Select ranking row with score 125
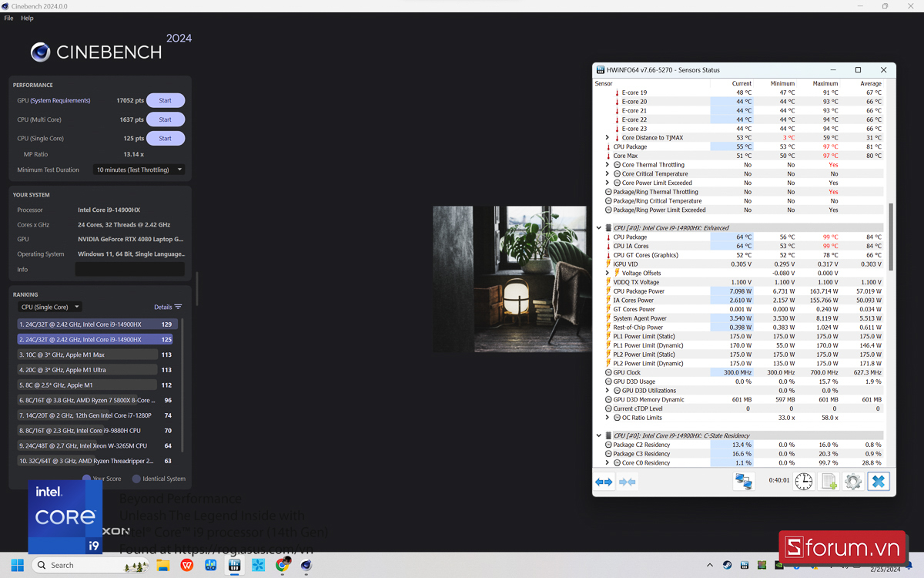Viewport: 924px width, 578px height. (x=97, y=339)
